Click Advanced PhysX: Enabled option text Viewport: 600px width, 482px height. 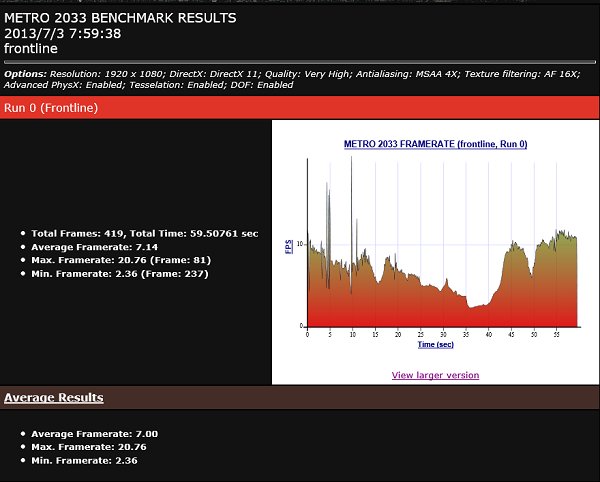click(x=64, y=85)
